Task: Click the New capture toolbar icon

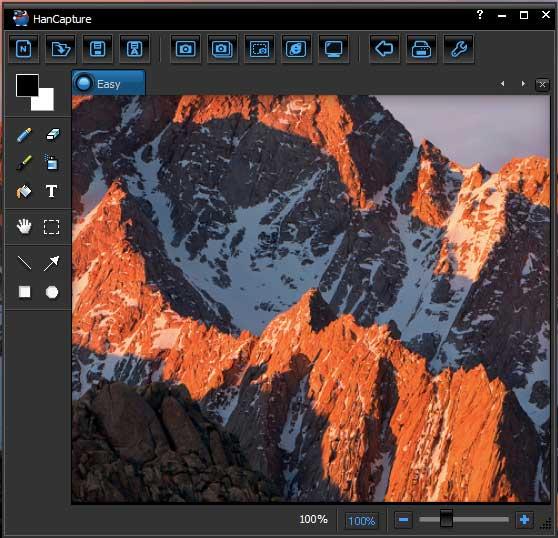Action: [24, 49]
